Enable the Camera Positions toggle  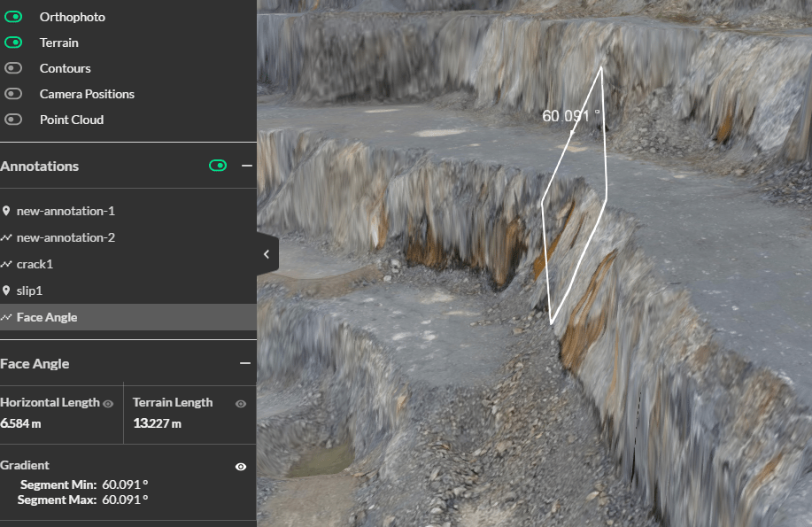14,93
